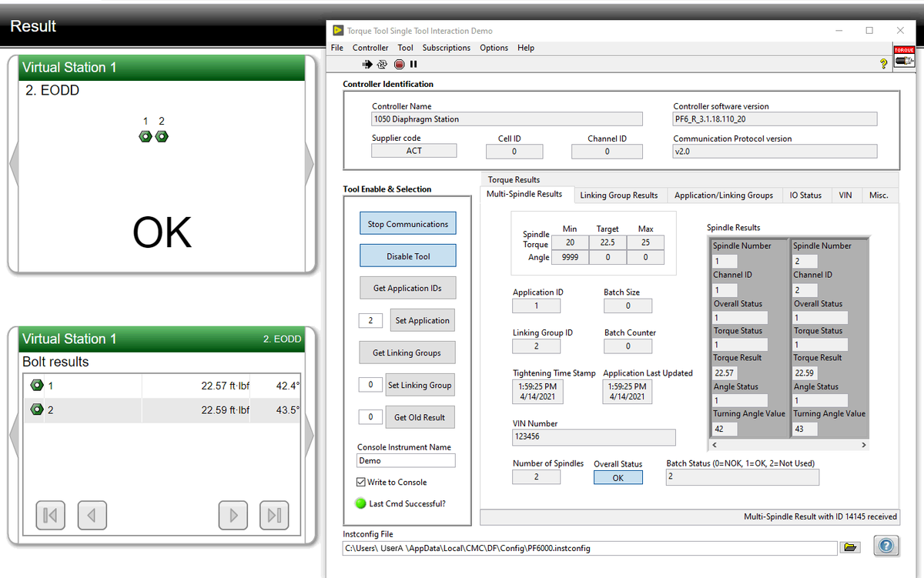This screenshot has width=924, height=578.
Task: Select the Run Continuously toolbar icon
Action: click(383, 64)
